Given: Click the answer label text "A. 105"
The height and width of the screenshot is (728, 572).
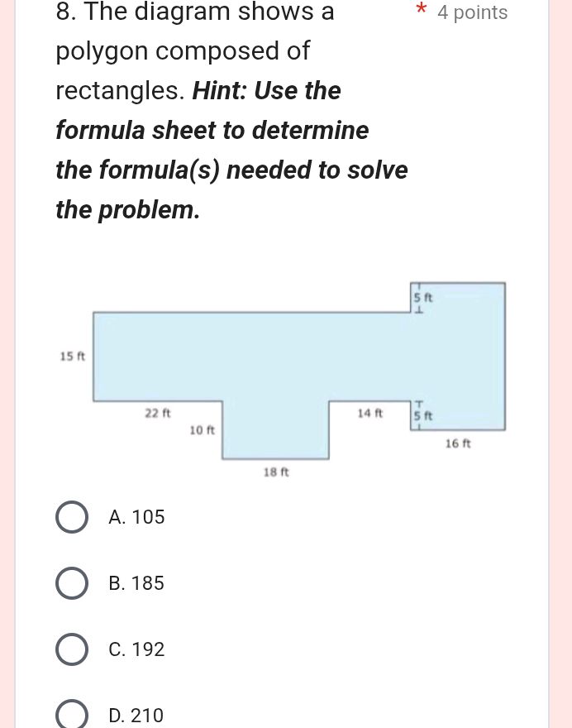Looking at the screenshot, I should tap(136, 516).
